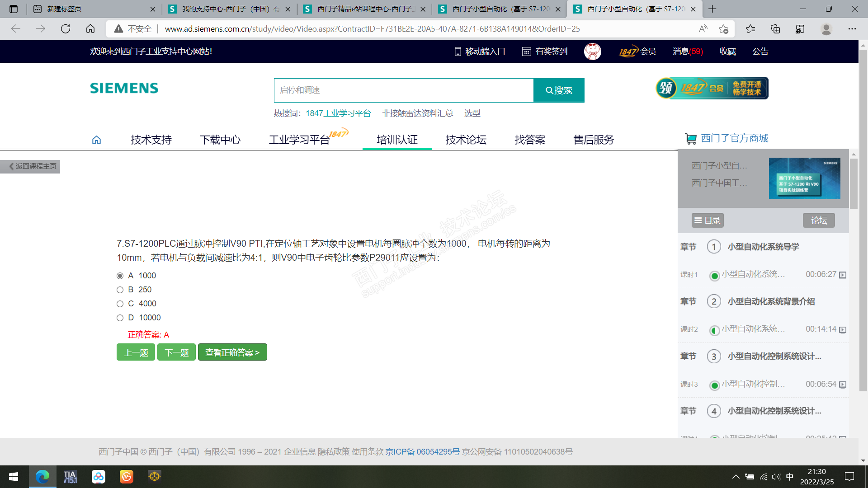
Task: Expand chapter 2 小型自动化系统背景介绍
Action: [770, 301]
